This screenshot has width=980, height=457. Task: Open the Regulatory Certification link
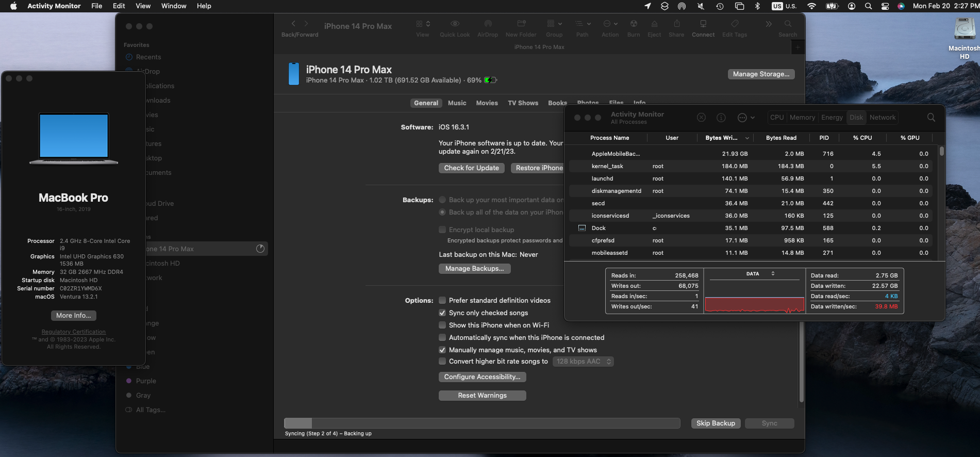click(x=74, y=332)
